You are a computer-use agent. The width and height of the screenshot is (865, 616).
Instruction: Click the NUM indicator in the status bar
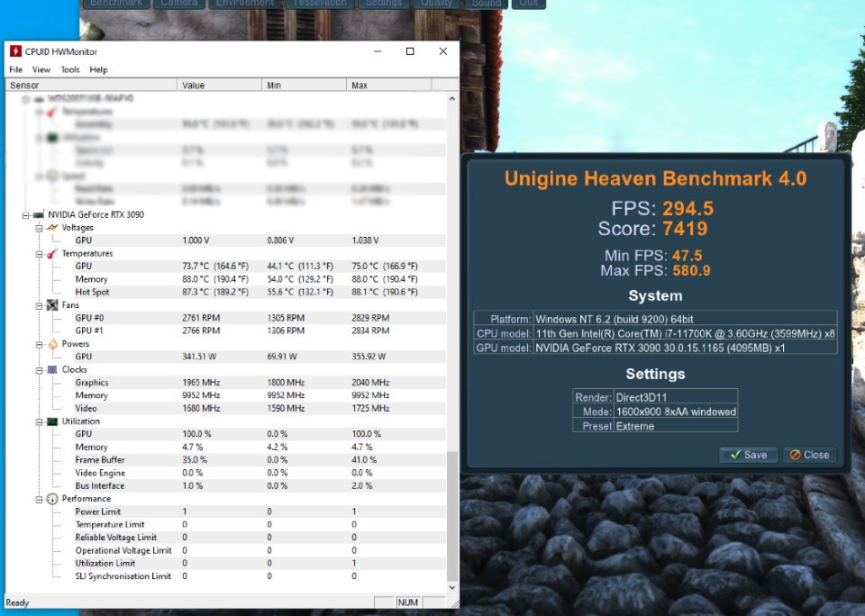point(407,602)
